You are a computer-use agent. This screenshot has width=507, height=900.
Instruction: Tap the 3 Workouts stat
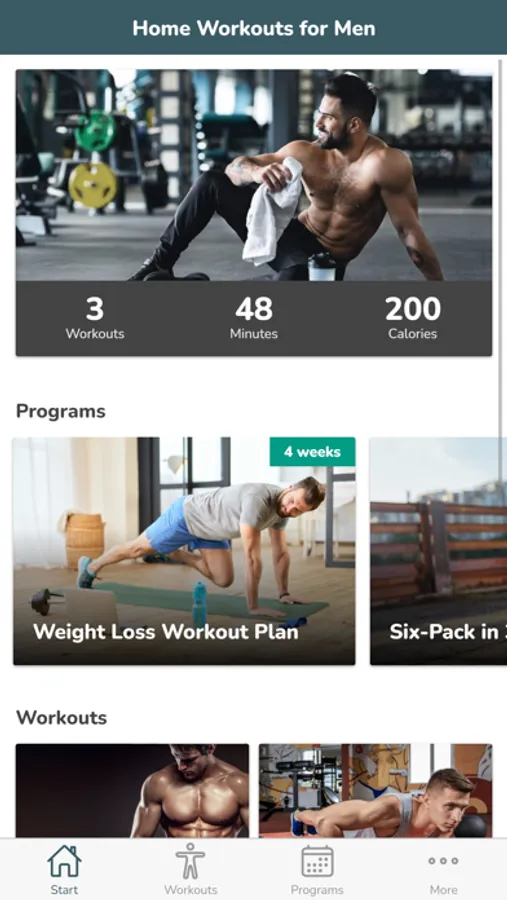click(95, 319)
